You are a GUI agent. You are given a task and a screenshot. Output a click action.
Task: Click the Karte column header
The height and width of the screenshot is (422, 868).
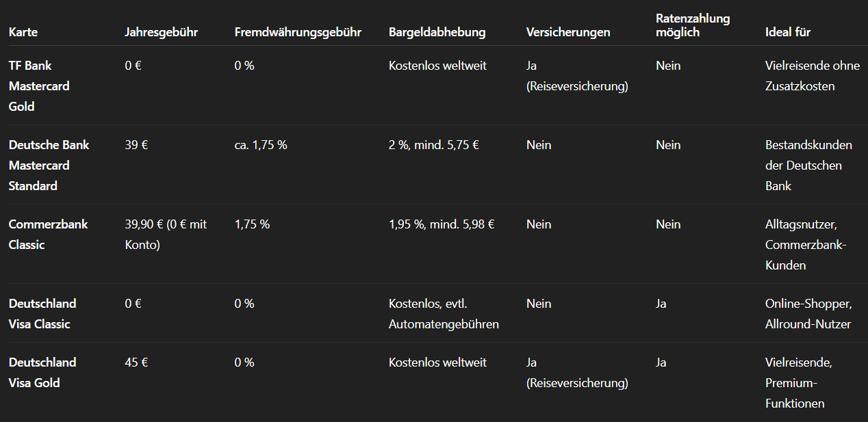(x=23, y=32)
